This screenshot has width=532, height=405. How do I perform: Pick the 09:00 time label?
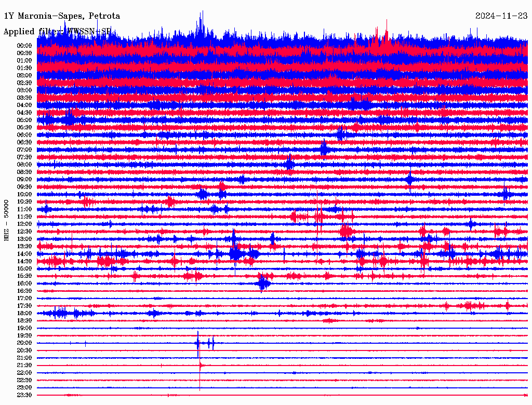(24, 180)
